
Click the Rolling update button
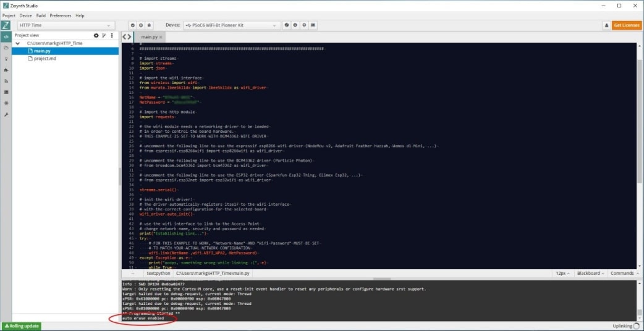tap(21, 326)
